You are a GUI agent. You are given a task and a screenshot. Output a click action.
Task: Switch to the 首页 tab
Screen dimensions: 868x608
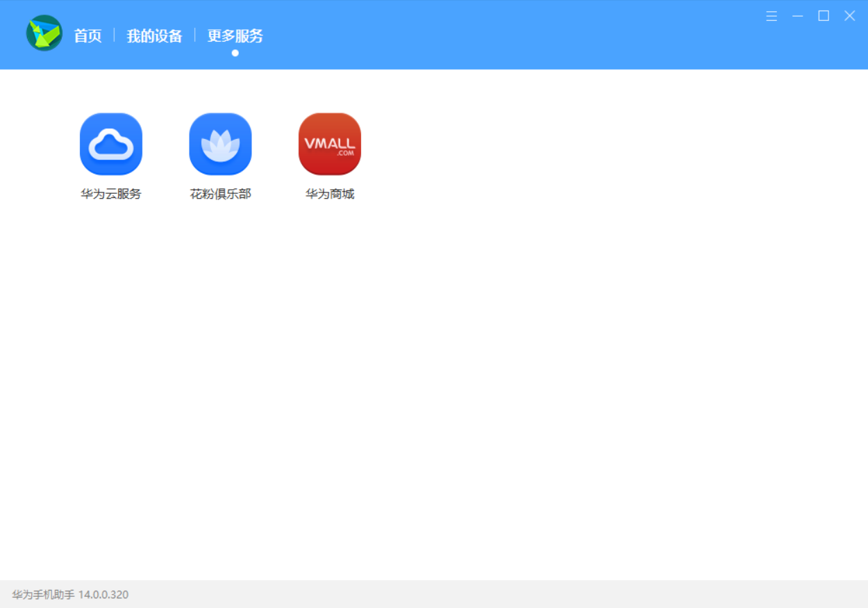pos(88,35)
